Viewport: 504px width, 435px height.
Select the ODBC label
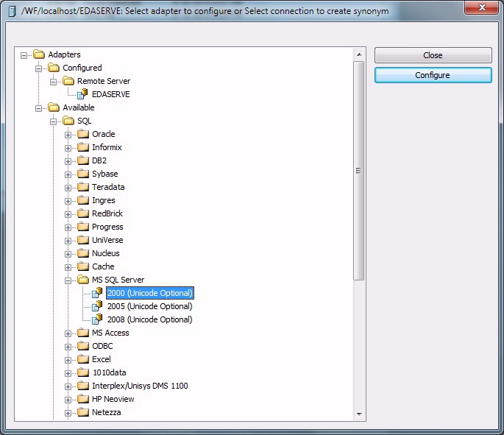click(102, 346)
